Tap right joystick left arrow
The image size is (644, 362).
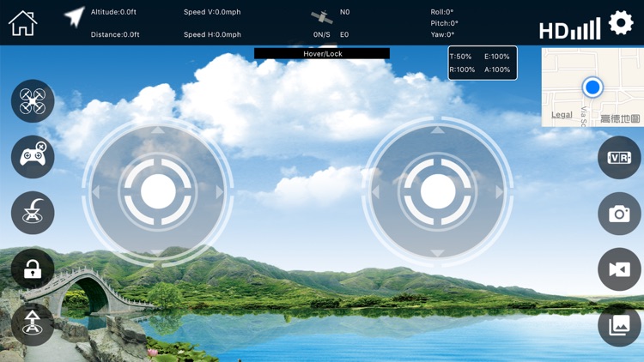point(375,191)
